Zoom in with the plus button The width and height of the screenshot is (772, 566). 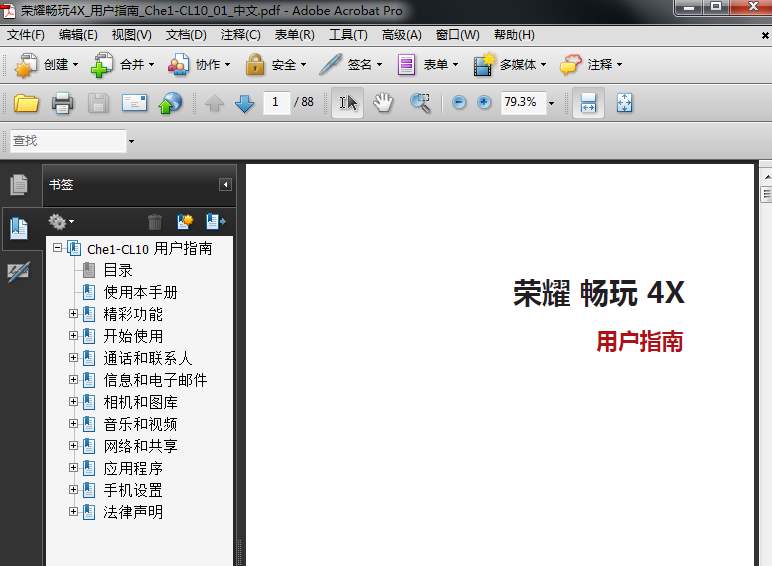(484, 102)
